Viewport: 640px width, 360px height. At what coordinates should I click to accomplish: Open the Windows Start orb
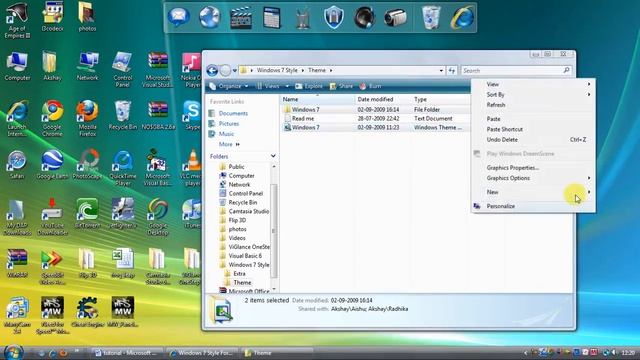13,352
